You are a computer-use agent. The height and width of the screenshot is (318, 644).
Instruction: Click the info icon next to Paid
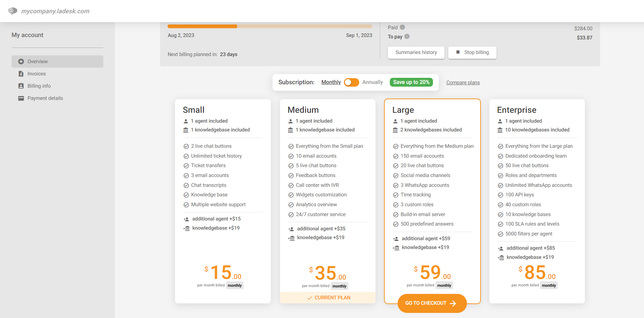(x=402, y=27)
